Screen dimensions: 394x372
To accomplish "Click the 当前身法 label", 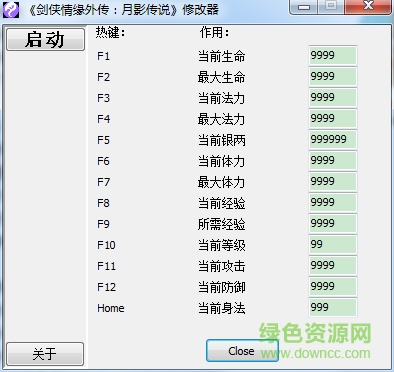I will click(222, 308).
